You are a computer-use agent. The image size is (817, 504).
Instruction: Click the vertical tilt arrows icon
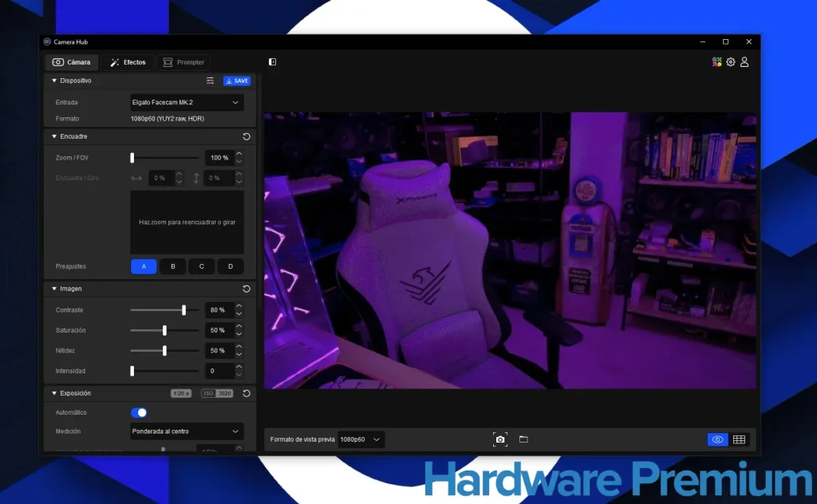tap(196, 178)
